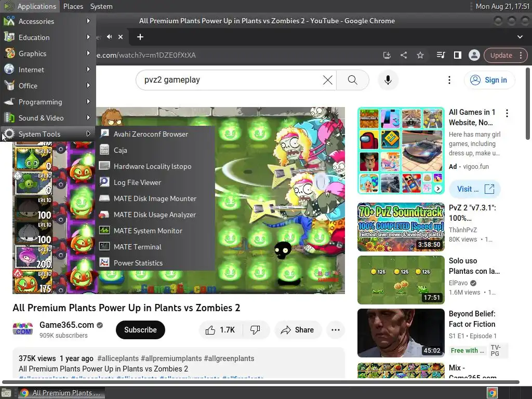Launch MATE System Monitor

tap(155, 231)
